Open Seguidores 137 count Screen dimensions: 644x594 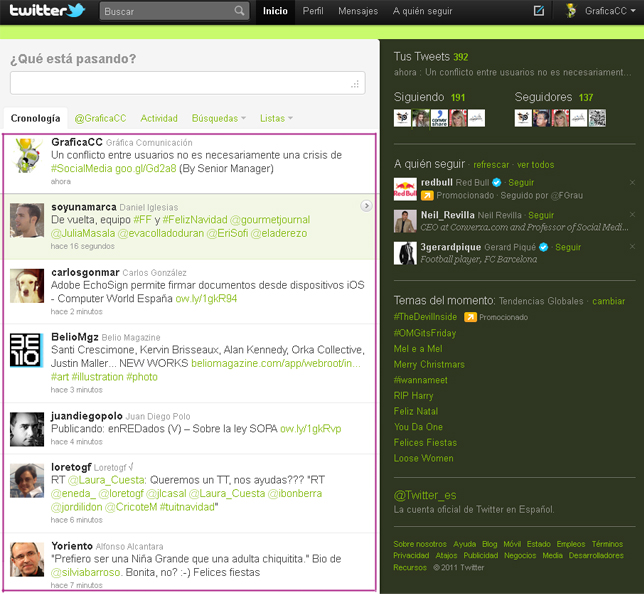click(586, 97)
